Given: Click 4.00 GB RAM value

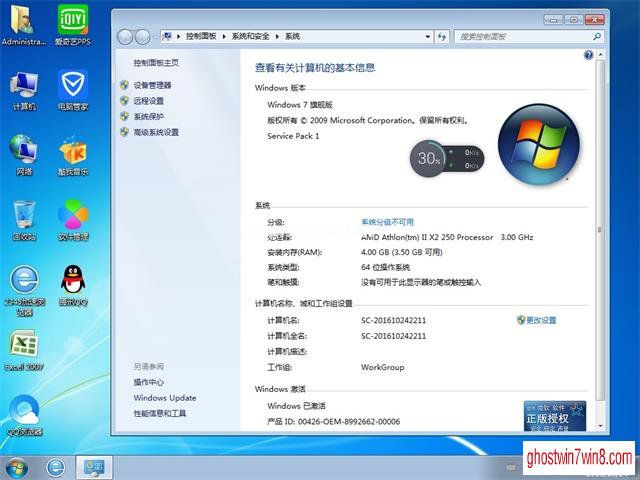Looking at the screenshot, I should (402, 252).
